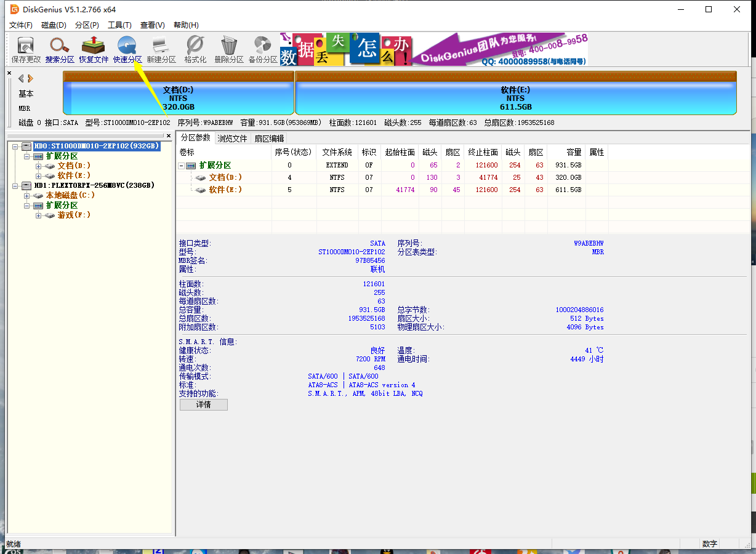Collapse the HD0 ST1000DM010 disk node
Image resolution: width=756 pixels, height=554 pixels.
point(16,147)
